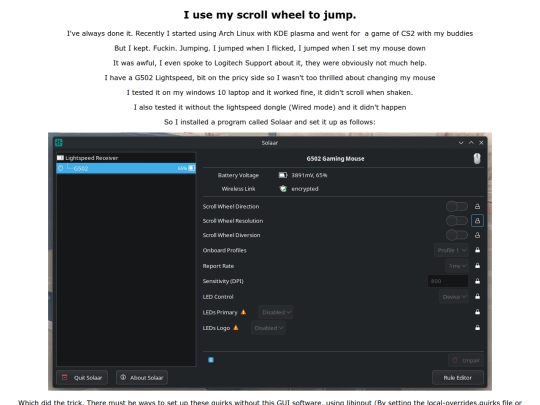
Task: Click lock icon for LEDs Logo
Action: tap(477, 328)
